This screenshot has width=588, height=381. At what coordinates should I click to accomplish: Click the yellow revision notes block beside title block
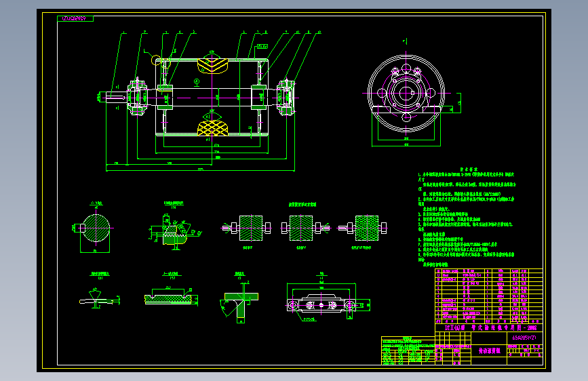(x=408, y=350)
